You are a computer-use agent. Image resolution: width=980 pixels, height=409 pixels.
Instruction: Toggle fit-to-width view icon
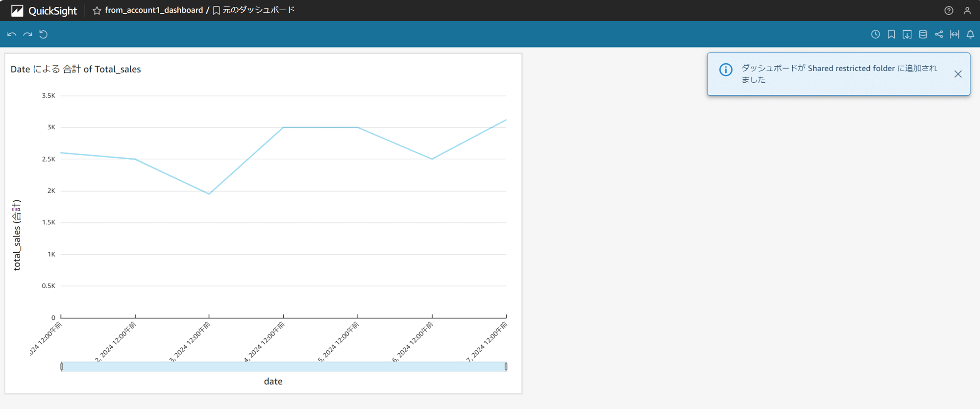(955, 34)
